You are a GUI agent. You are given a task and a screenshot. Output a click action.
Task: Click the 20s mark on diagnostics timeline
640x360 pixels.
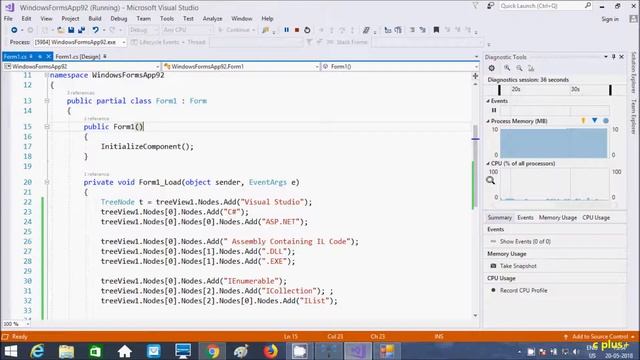click(516, 89)
